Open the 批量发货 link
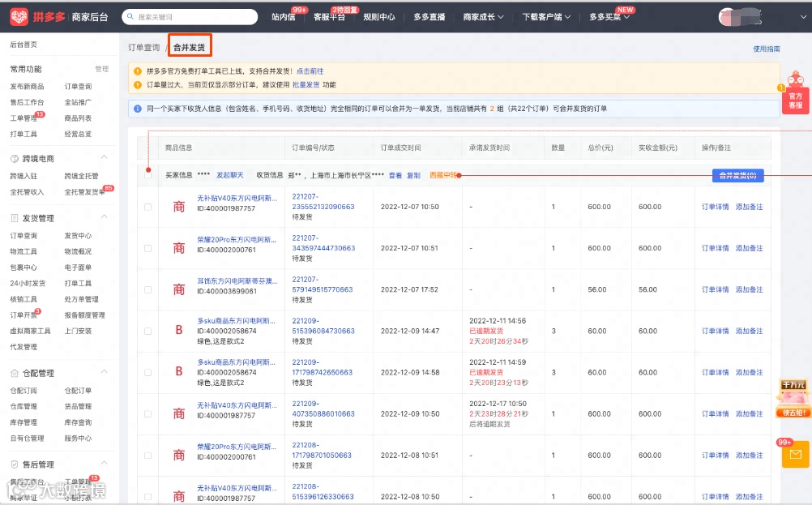812x505 pixels. 306,85
